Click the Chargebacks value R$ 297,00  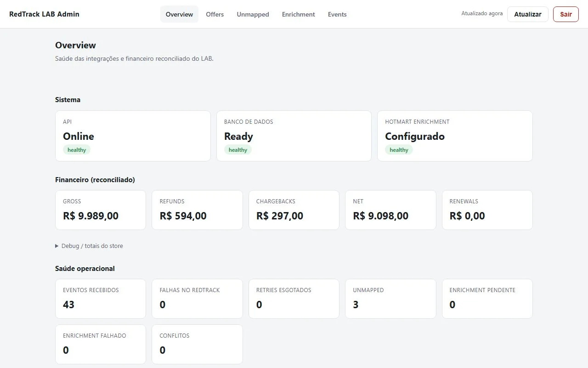point(280,216)
